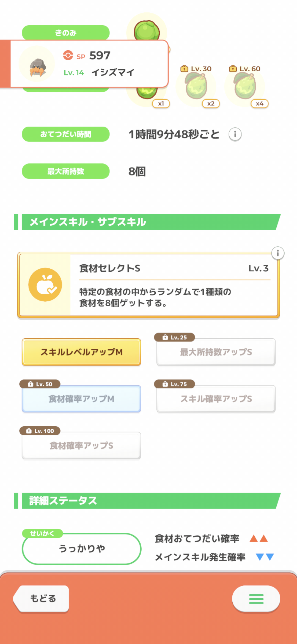Image resolution: width=297 pixels, height=644 pixels.
Task: Select the スキルレベルアップM sub skill
Action: 81,352
